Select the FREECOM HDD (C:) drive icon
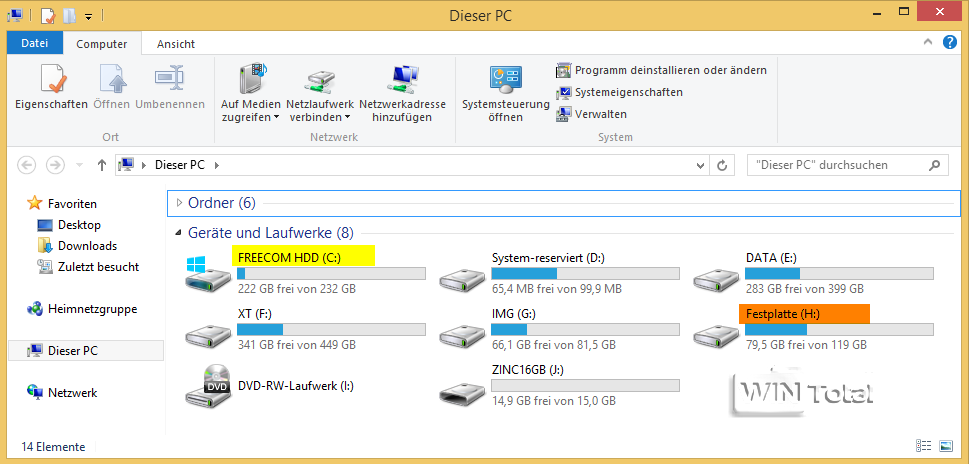The height and width of the screenshot is (464, 969). point(208,275)
